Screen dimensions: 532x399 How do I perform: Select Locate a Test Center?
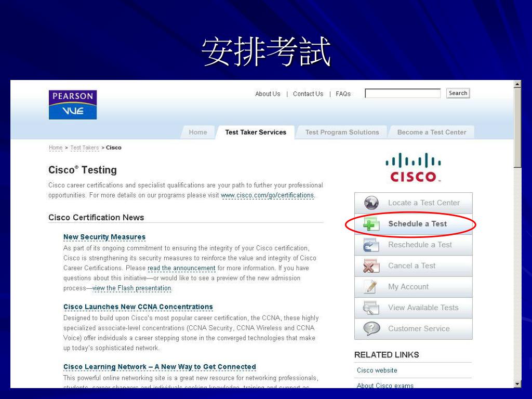[x=413, y=203]
